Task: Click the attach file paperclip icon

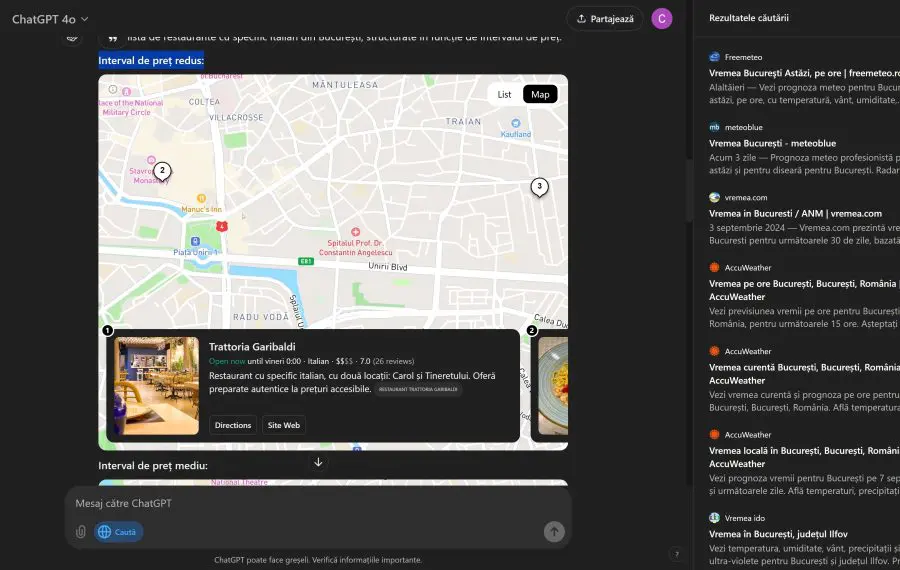Action: point(81,532)
